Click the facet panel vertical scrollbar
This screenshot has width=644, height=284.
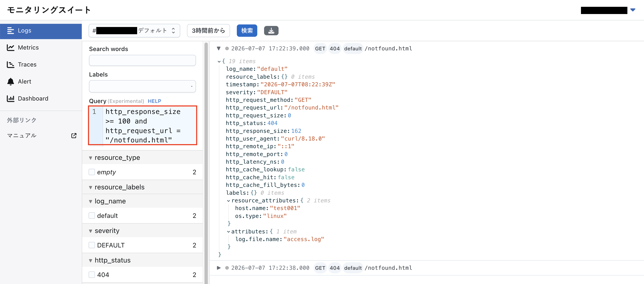click(x=206, y=162)
